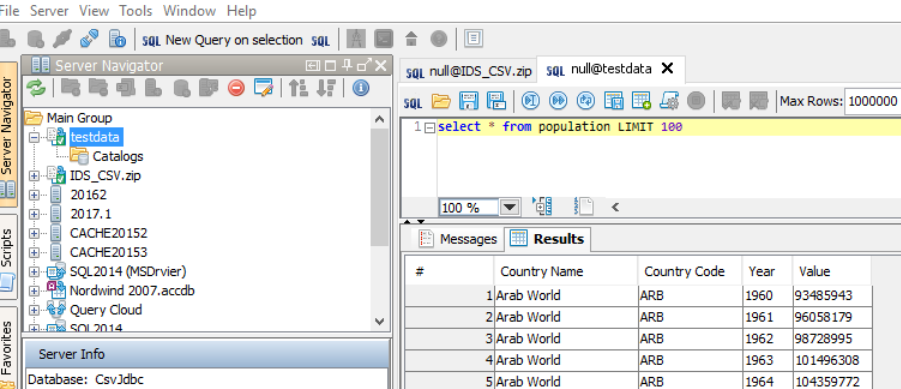Collapse the testdata tree node
Image resolution: width=901 pixels, height=389 pixels.
34,137
